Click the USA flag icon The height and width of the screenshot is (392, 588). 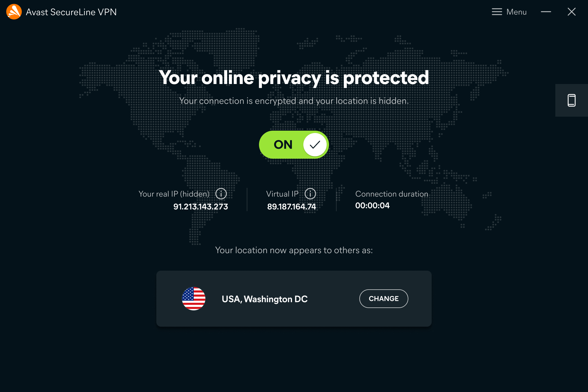(x=194, y=299)
